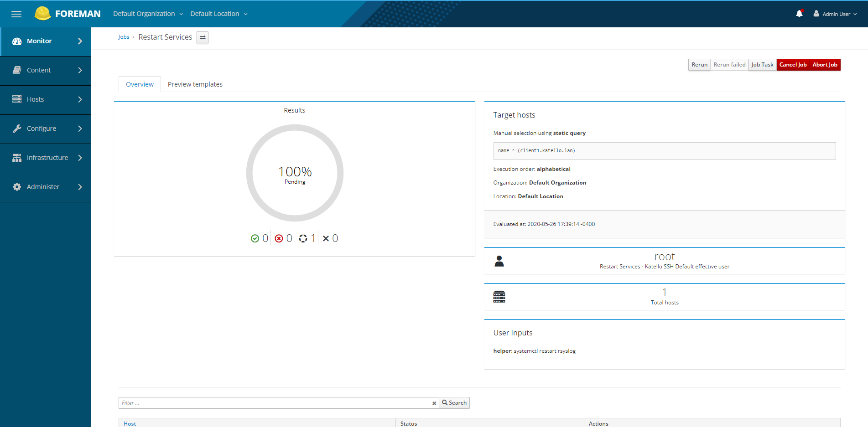
Task: Click the 100% Pending results donut chart
Action: click(x=295, y=173)
